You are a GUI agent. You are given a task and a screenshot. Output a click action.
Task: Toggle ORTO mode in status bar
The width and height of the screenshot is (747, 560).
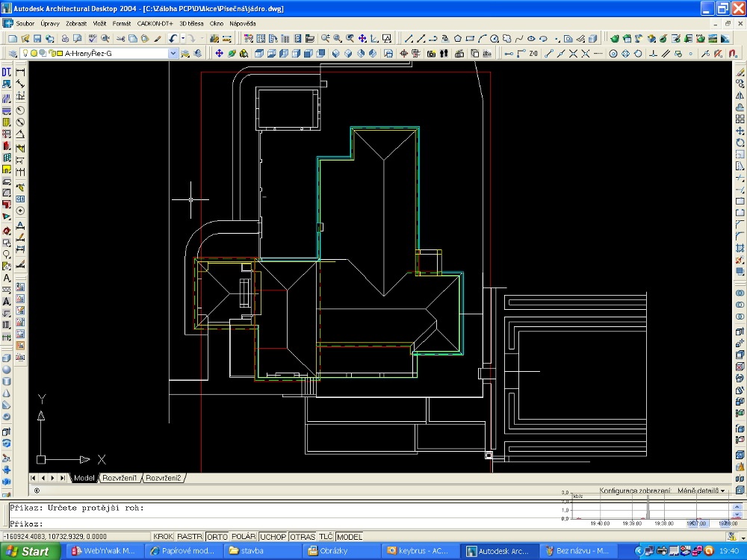pos(217,537)
